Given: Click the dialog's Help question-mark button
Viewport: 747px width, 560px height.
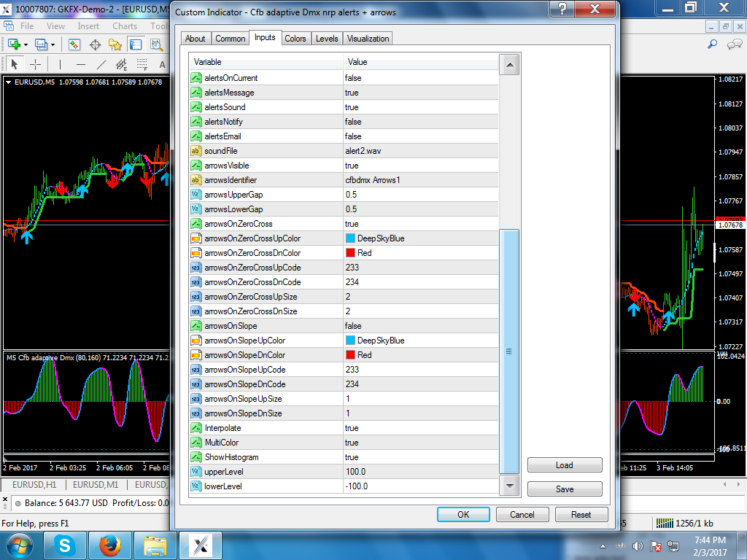Looking at the screenshot, I should [x=562, y=9].
